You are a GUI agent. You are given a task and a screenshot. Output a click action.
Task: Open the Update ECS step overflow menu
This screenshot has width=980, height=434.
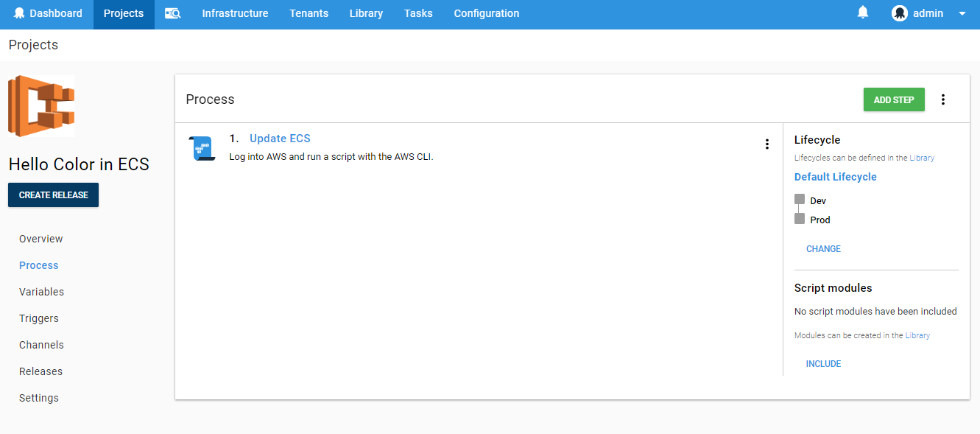pos(766,144)
